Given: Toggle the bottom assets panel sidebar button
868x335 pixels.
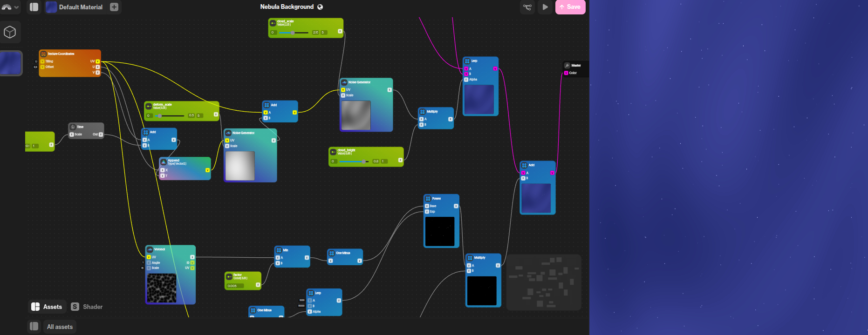Looking at the screenshot, I should click(34, 327).
